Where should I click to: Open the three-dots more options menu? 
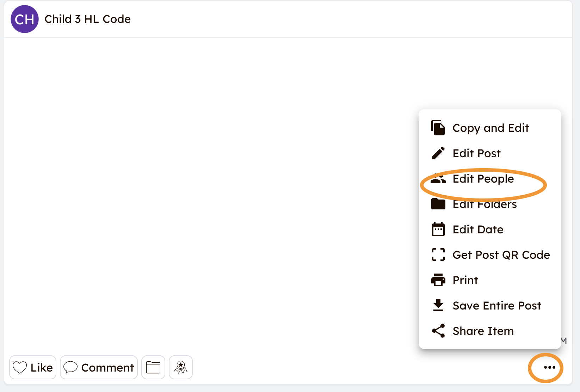549,367
